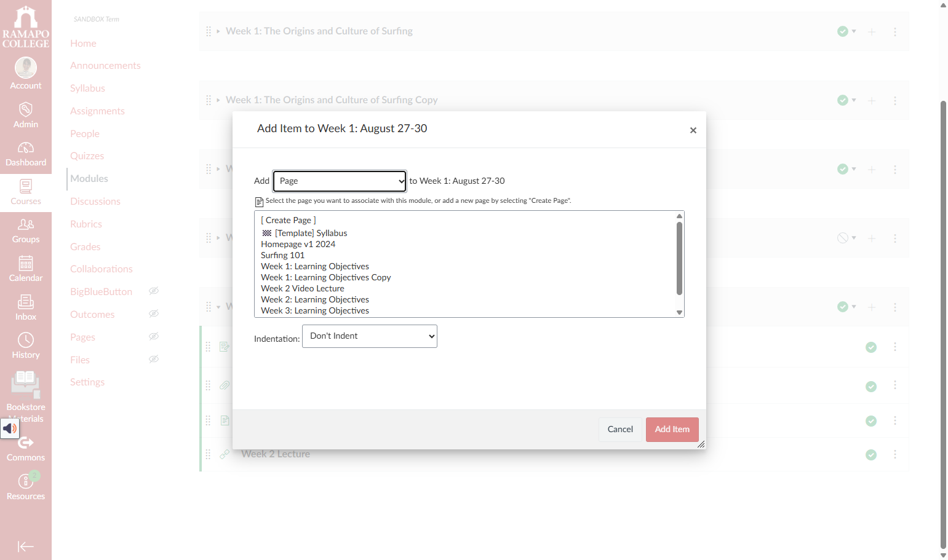The height and width of the screenshot is (560, 948).
Task: Open the Admin shield icon
Action: (x=26, y=109)
